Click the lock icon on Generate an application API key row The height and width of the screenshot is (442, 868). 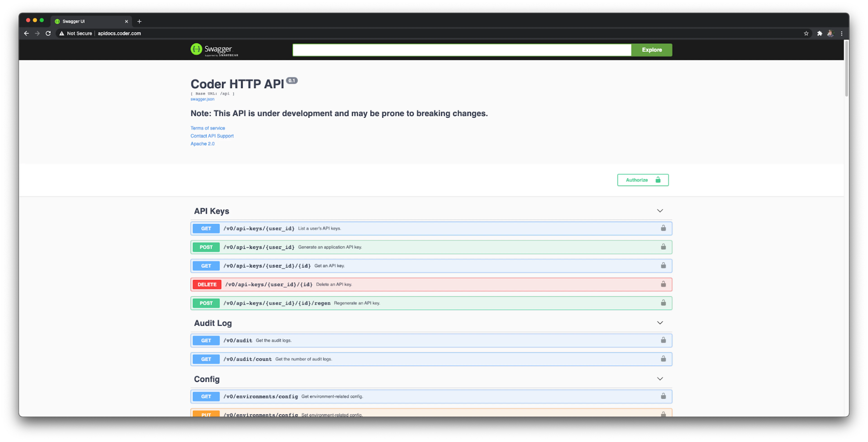point(663,247)
